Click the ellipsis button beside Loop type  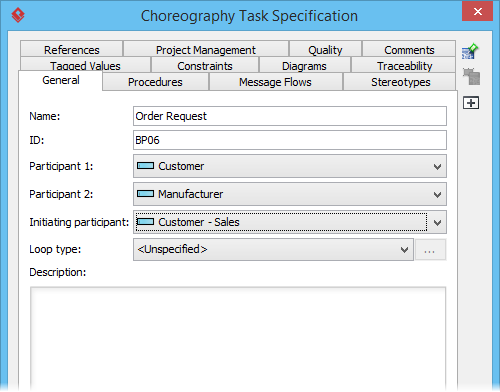pyautogui.click(x=430, y=250)
